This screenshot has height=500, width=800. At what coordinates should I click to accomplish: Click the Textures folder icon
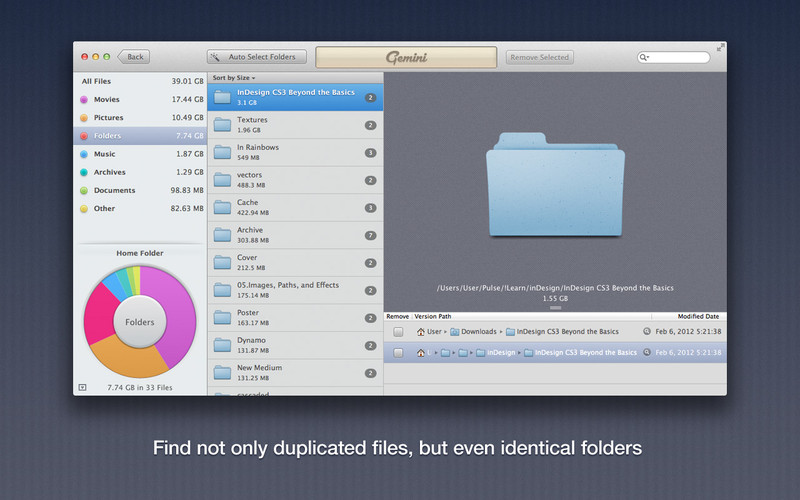pos(222,125)
